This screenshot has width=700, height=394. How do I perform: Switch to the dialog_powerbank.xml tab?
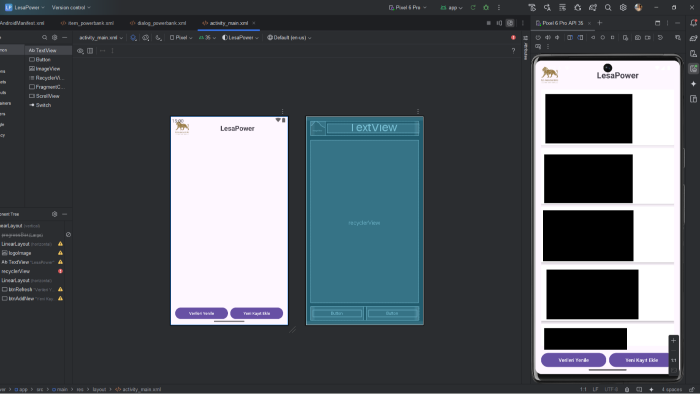158,23
